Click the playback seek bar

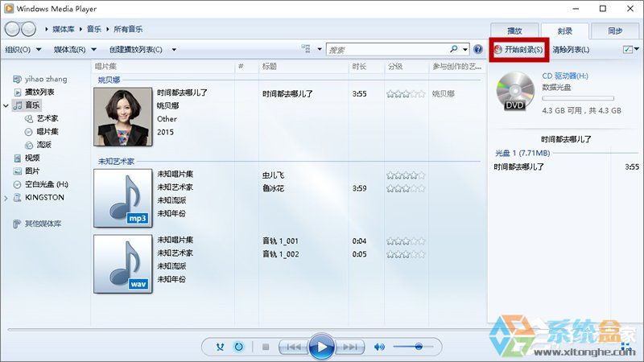click(x=246, y=329)
